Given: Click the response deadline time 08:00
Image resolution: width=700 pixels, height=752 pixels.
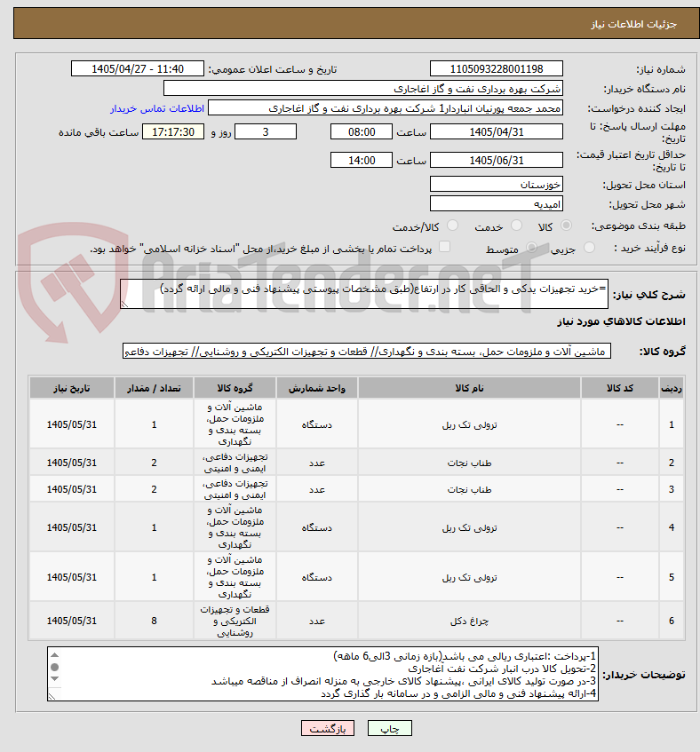Looking at the screenshot, I should click(362, 132).
